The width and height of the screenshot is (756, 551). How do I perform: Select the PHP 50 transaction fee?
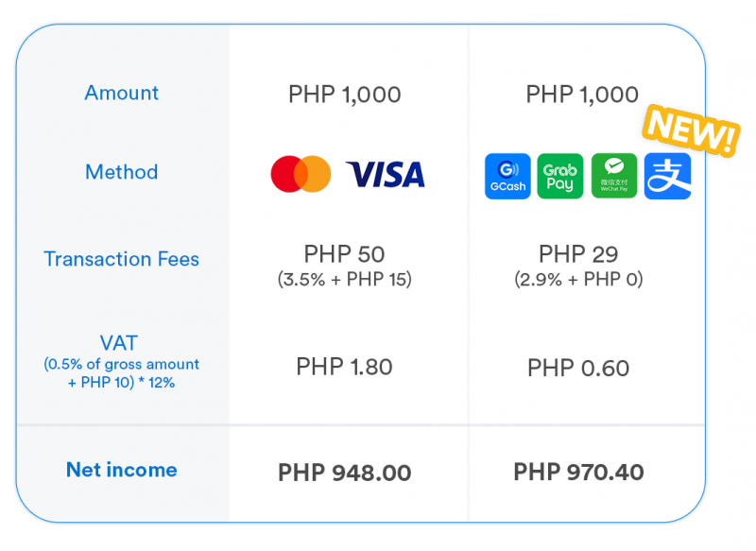coord(344,254)
